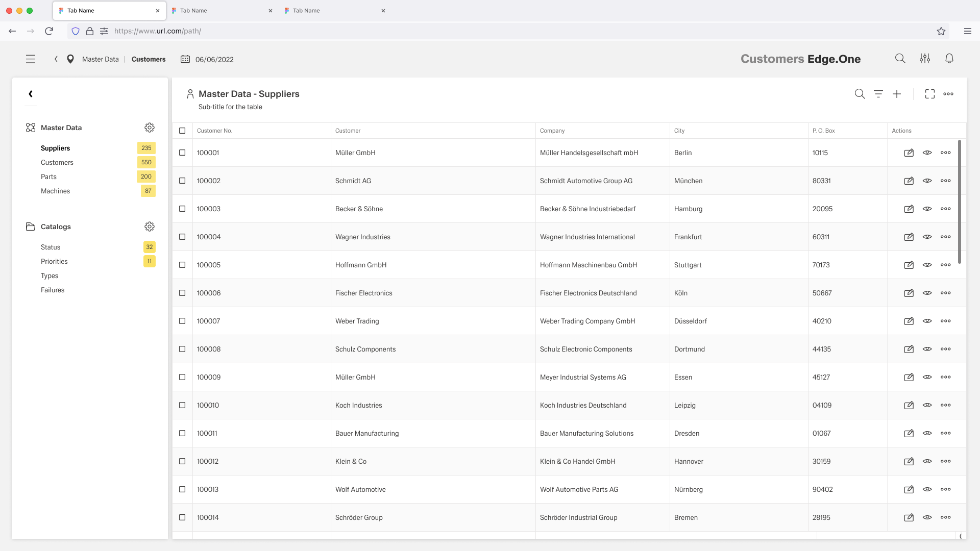Check the row 100014 checkbox
980x551 pixels.
[x=182, y=517]
